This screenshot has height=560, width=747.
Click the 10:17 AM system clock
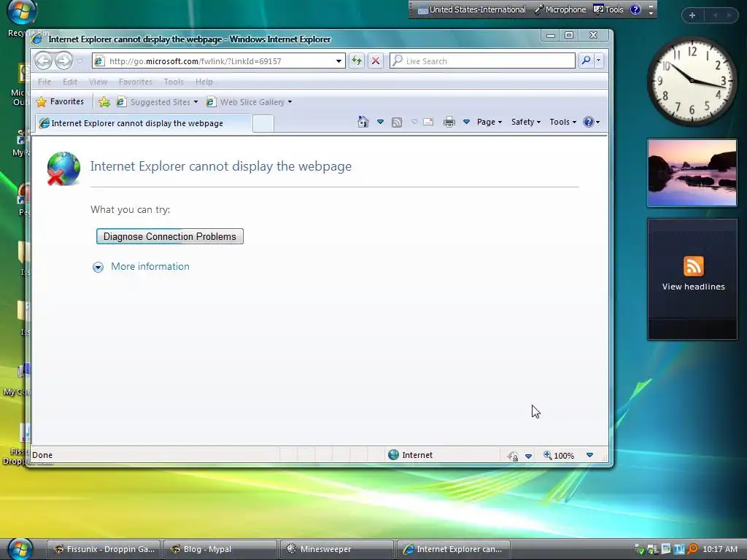pos(720,549)
